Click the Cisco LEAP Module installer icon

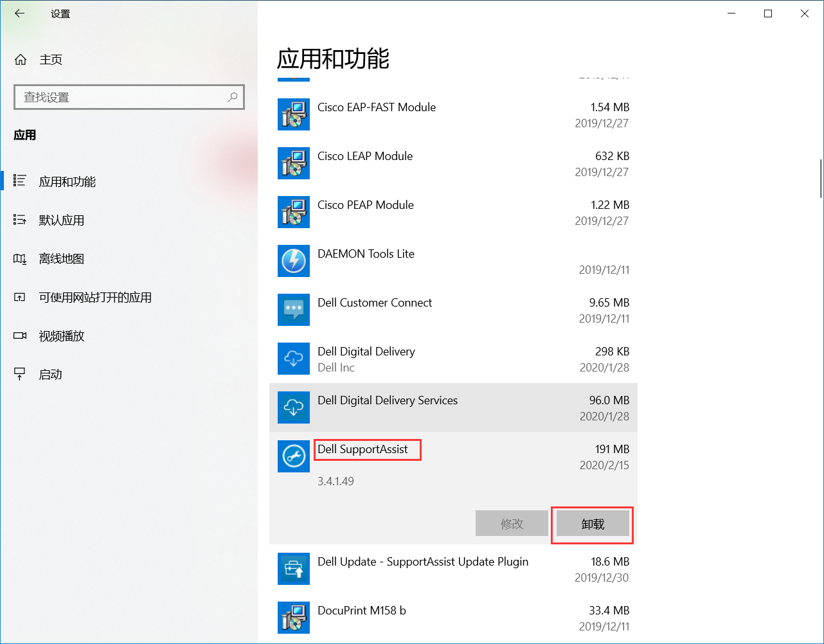tap(294, 163)
